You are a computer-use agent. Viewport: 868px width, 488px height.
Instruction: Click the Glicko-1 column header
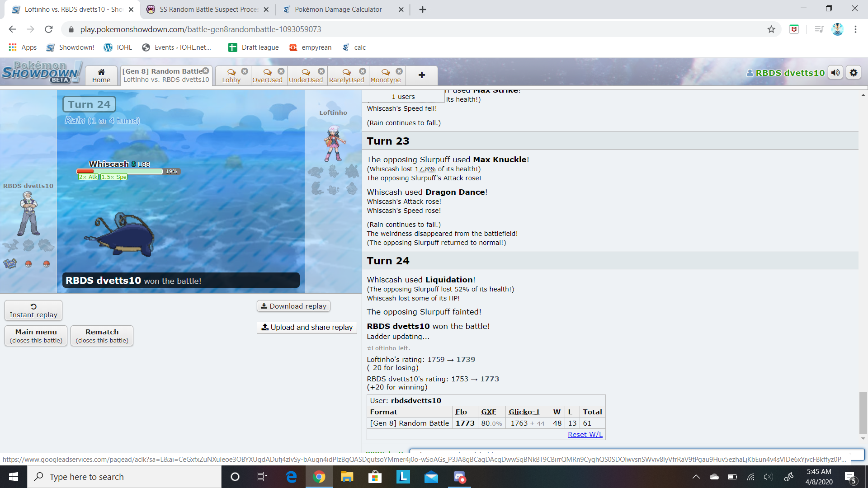pyautogui.click(x=524, y=412)
